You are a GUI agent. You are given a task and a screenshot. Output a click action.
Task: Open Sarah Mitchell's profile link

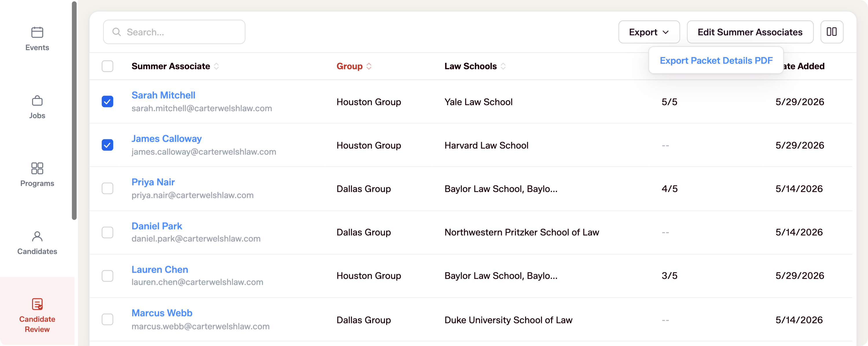(x=163, y=95)
